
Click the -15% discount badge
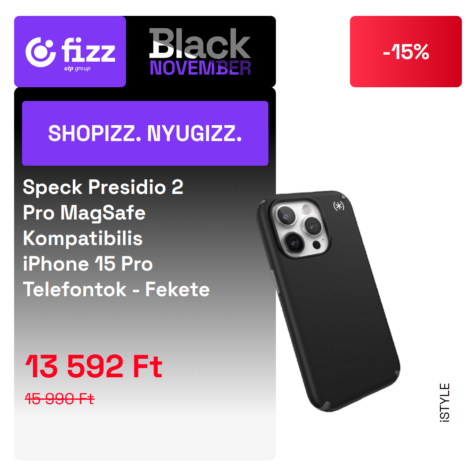coord(405,52)
